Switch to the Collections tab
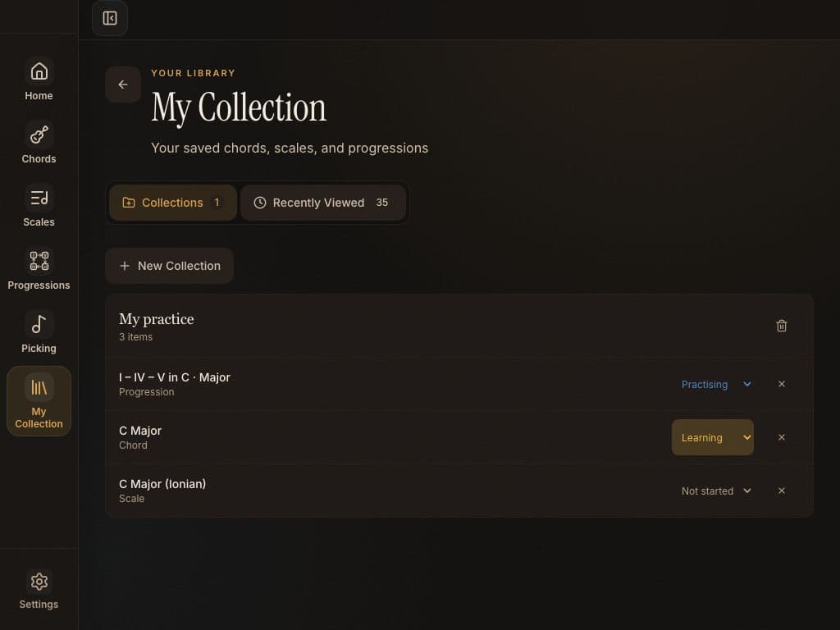Screen dimensions: 840x630 pos(172,203)
